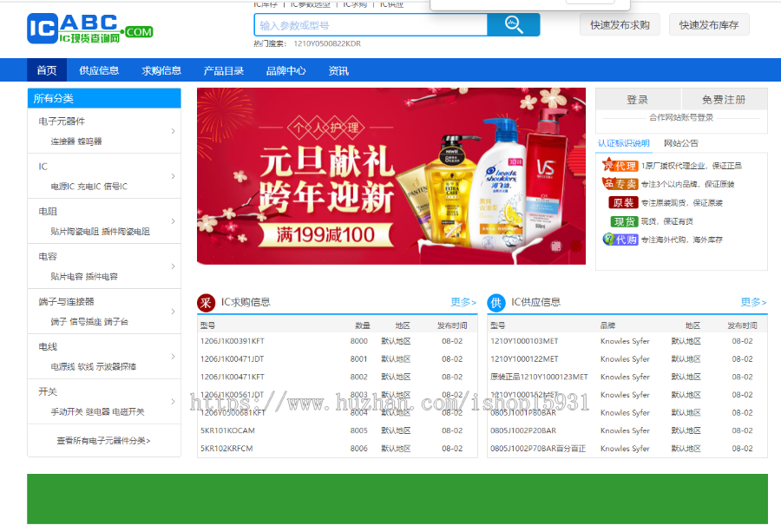
Task: Click the 免费注册 button
Action: 725,100
